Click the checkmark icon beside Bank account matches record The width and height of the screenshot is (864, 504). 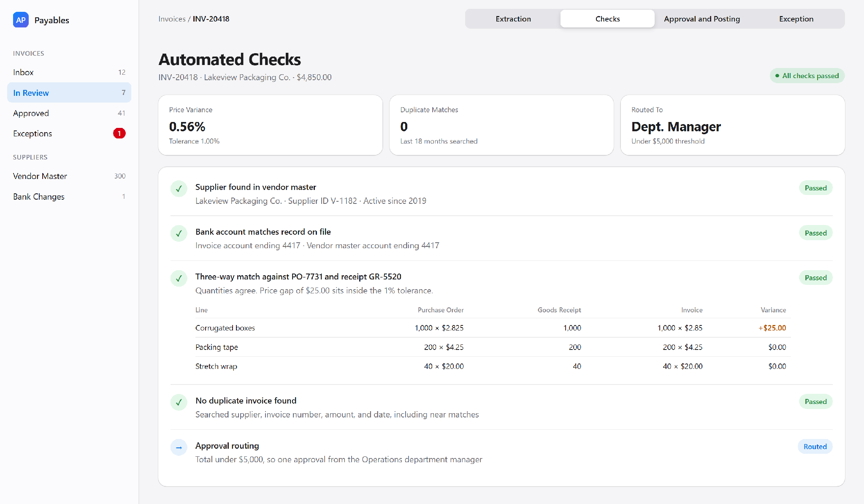[179, 233]
